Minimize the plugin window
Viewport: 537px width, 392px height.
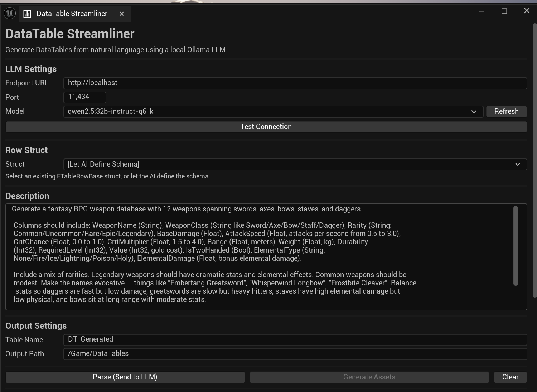point(482,11)
